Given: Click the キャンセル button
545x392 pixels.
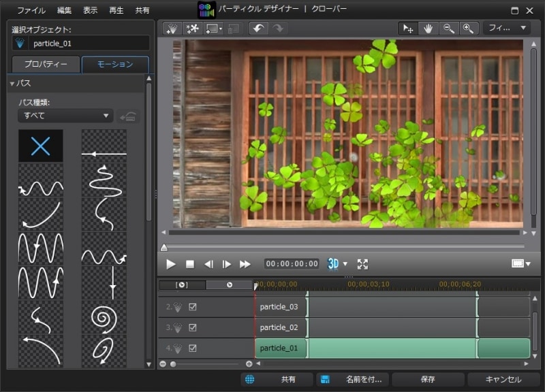Looking at the screenshot, I should pyautogui.click(x=503, y=379).
